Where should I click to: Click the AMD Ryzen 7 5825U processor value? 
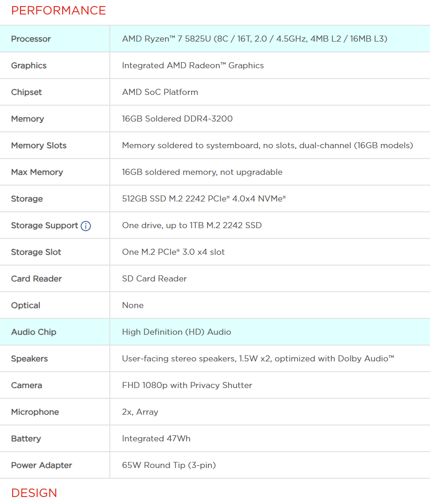pyautogui.click(x=255, y=39)
